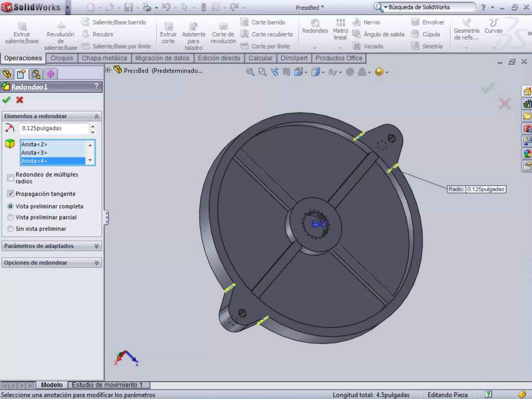This screenshot has height=399, width=532.
Task: Choose Sin vista preliminar option
Action: point(11,229)
